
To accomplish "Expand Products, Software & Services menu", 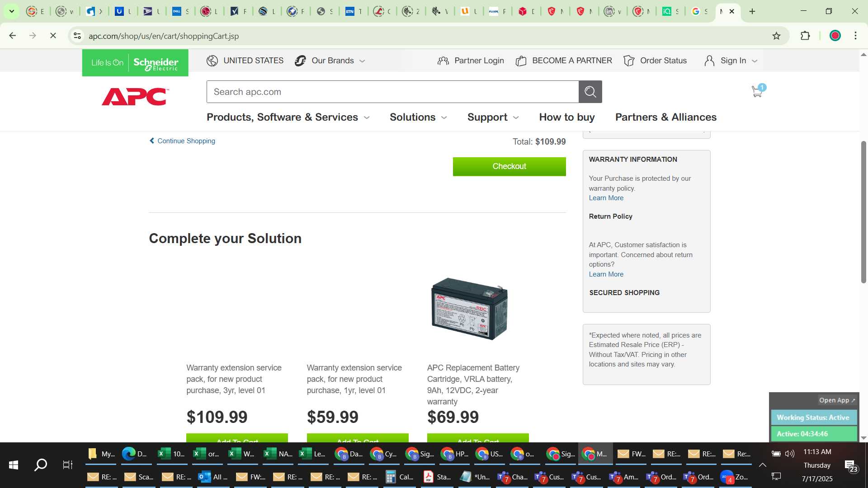I will click(x=288, y=117).
